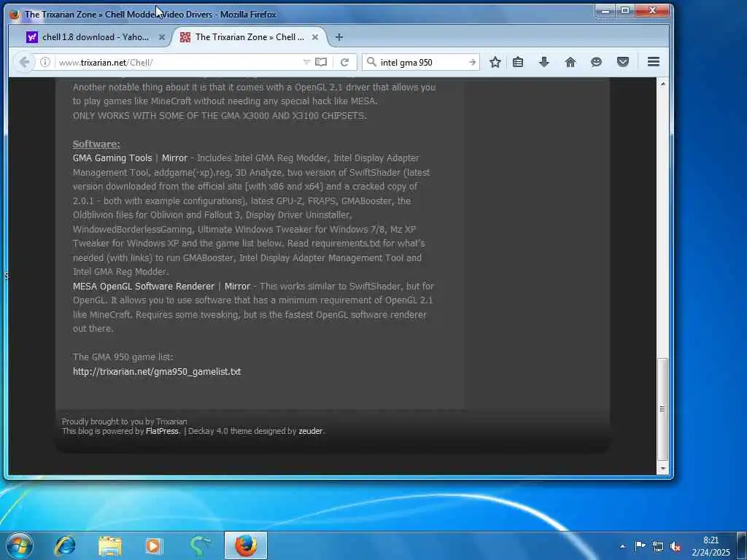Bookmark this page with the star

495,62
